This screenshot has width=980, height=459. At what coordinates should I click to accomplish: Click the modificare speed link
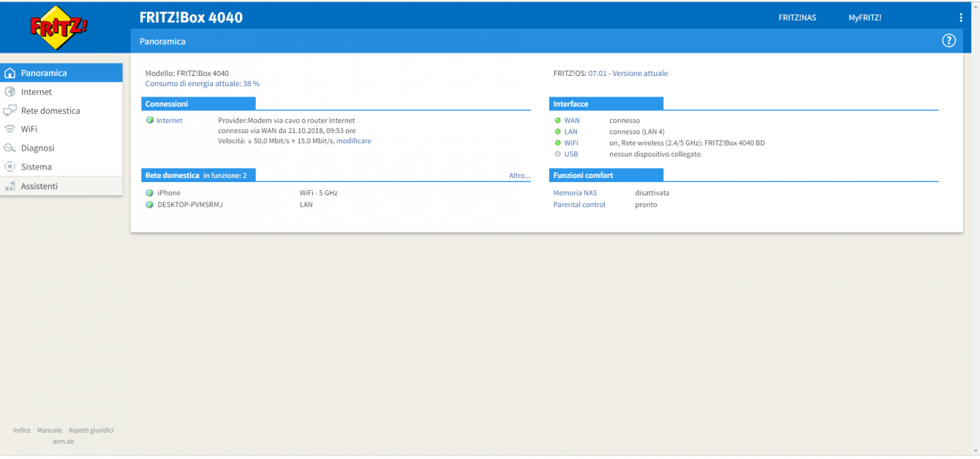tap(354, 141)
